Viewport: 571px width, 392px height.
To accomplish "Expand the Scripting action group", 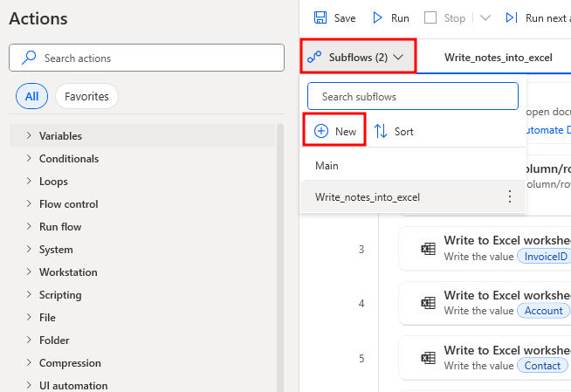I will click(x=29, y=294).
